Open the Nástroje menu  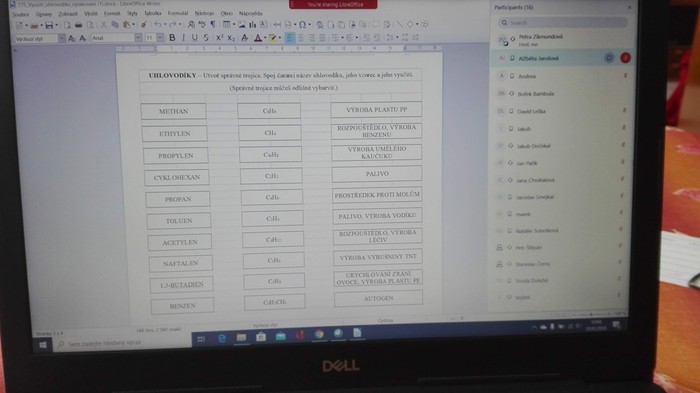pyautogui.click(x=204, y=13)
